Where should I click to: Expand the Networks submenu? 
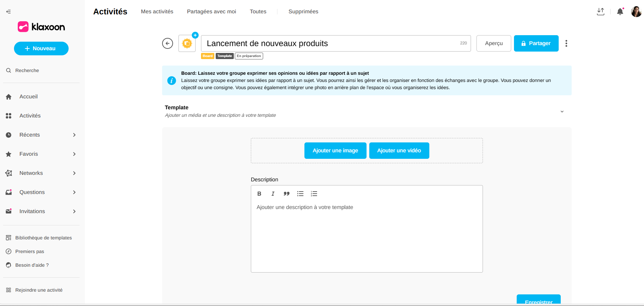point(74,173)
